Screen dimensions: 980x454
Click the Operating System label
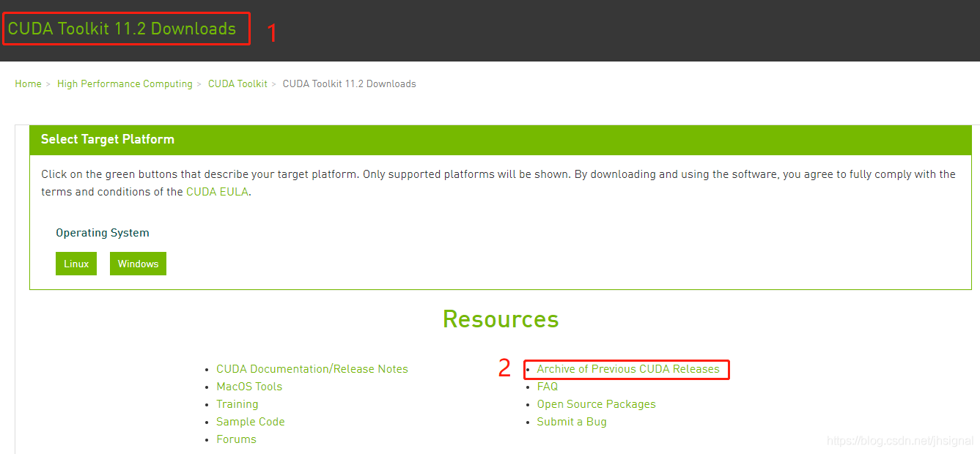pos(103,233)
